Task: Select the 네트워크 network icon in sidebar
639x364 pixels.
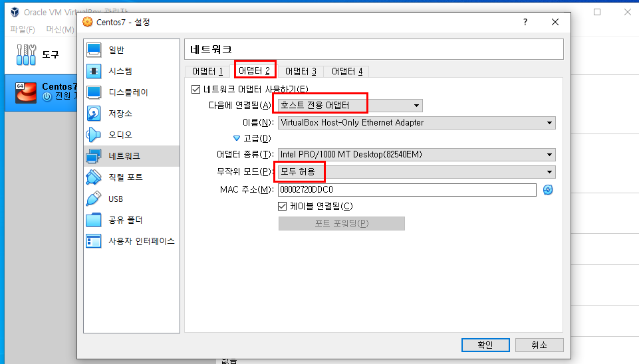Action: 94,156
